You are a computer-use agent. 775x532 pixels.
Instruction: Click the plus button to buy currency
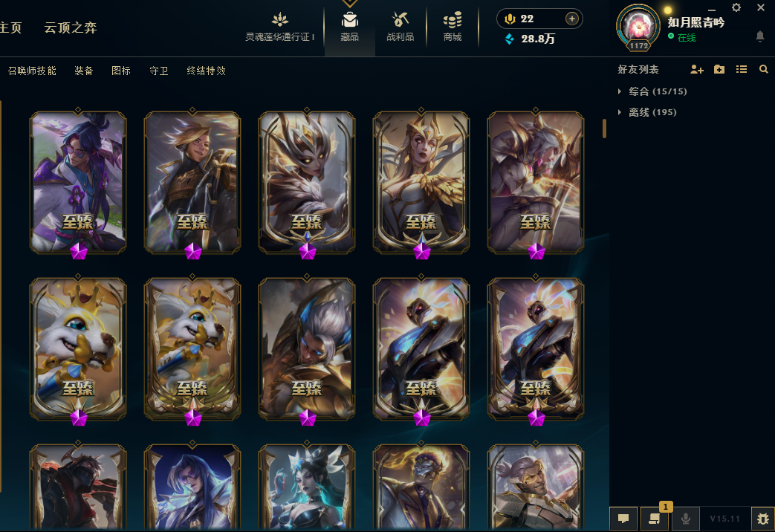coord(572,19)
